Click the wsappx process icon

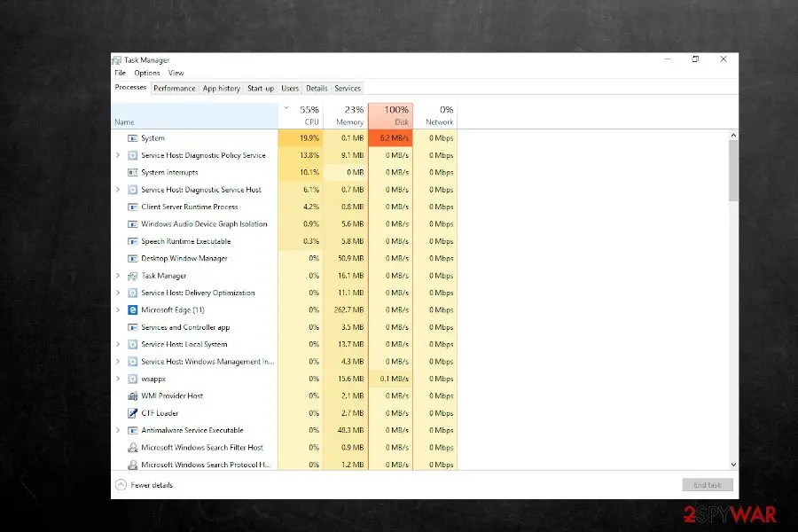(132, 379)
